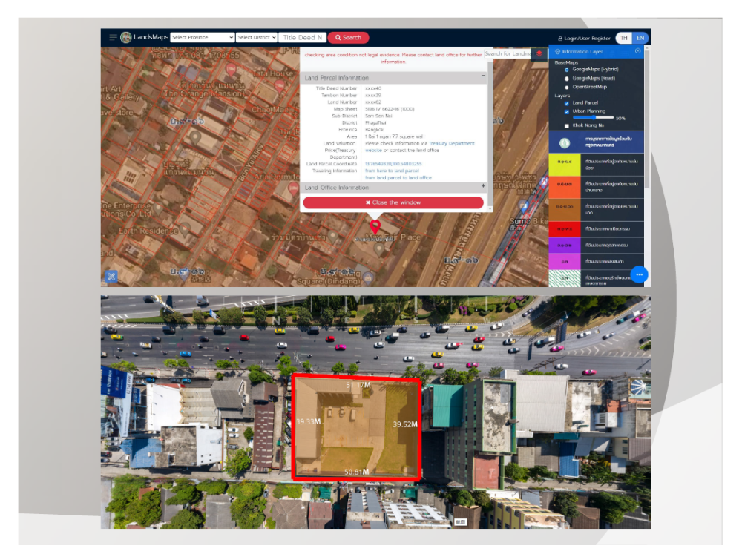Click the land parcel coordinate link
The height and width of the screenshot is (560, 742).
point(393,164)
